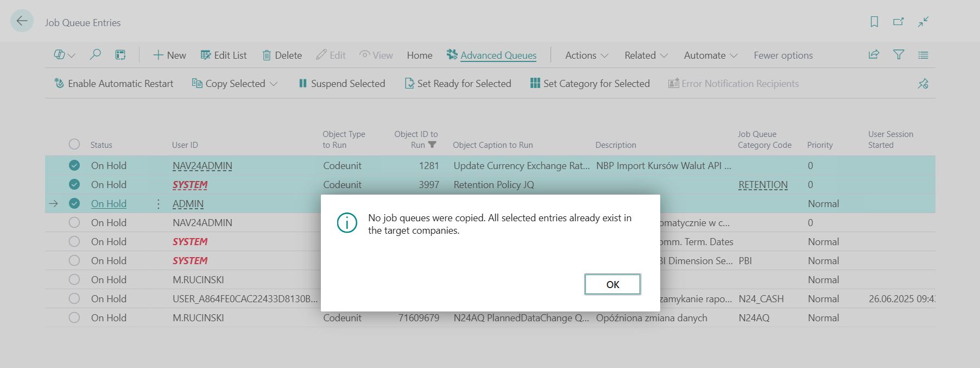The height and width of the screenshot is (368, 980).
Task: Click Error Notification Recipients
Action: (x=734, y=83)
